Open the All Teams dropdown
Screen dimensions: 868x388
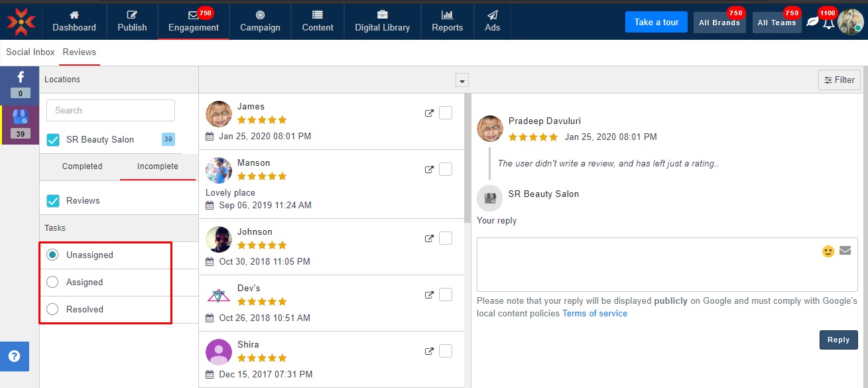point(776,23)
